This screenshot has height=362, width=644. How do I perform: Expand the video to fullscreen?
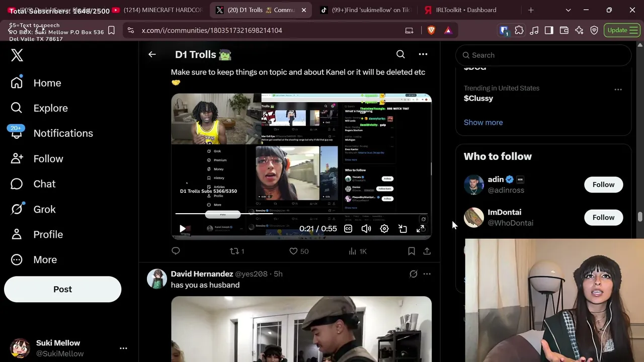421,229
